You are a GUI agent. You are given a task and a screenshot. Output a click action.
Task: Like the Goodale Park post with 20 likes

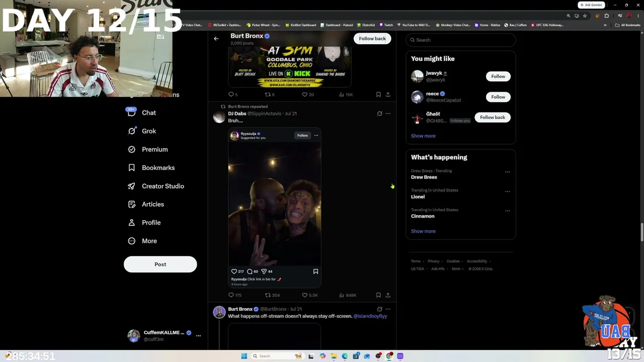click(x=308, y=95)
